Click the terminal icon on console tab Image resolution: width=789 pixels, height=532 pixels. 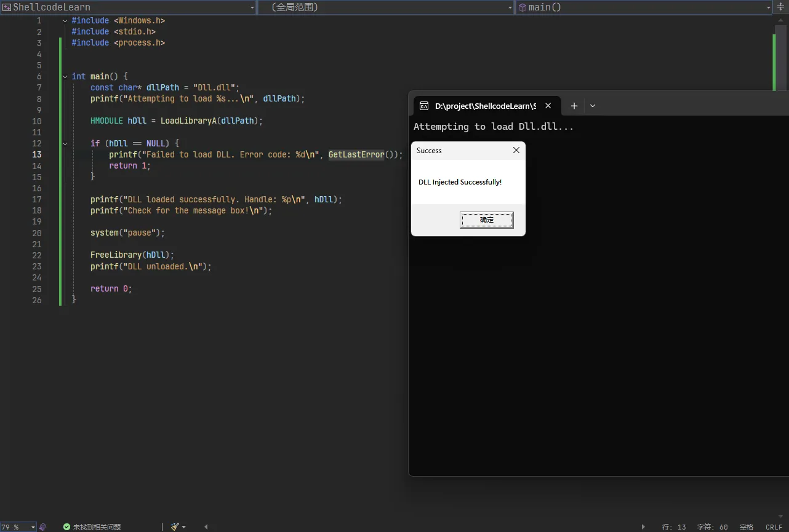tap(423, 106)
